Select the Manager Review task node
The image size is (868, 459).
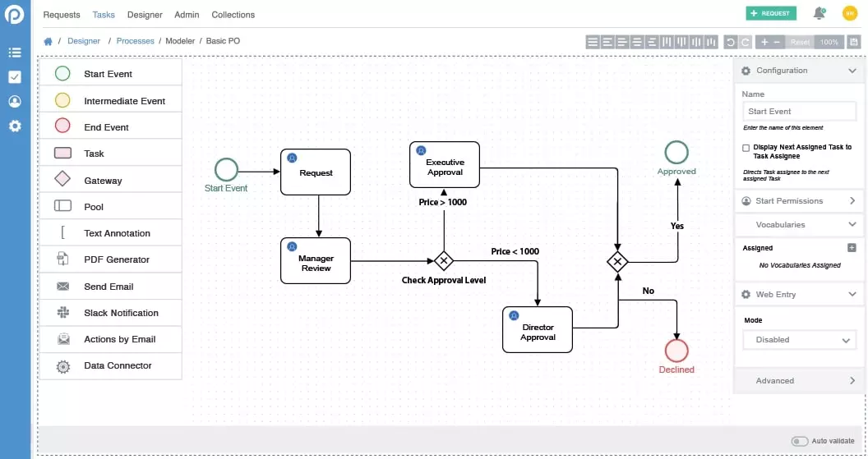pyautogui.click(x=316, y=261)
